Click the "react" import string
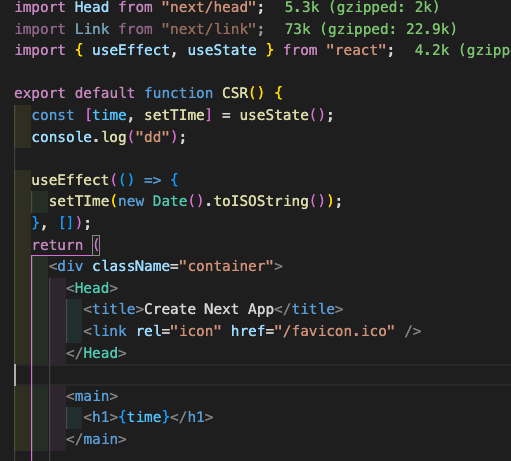The width and height of the screenshot is (511, 461). (356, 50)
